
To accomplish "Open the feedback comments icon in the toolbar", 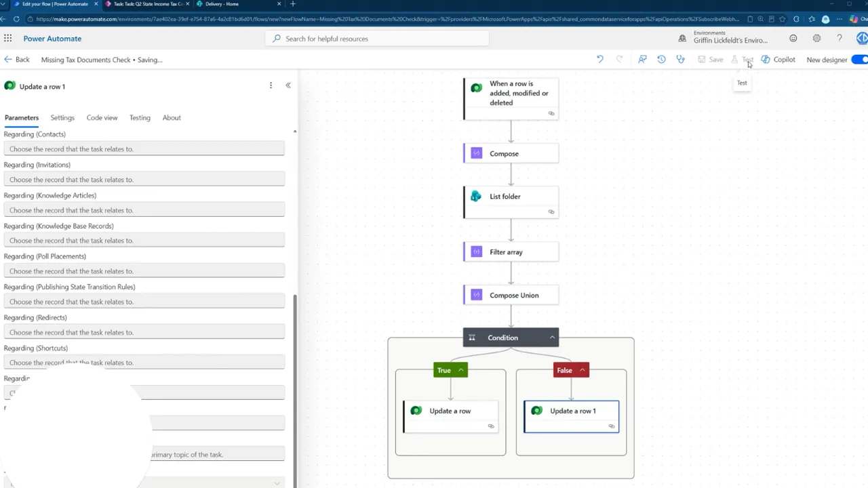I will [x=642, y=60].
